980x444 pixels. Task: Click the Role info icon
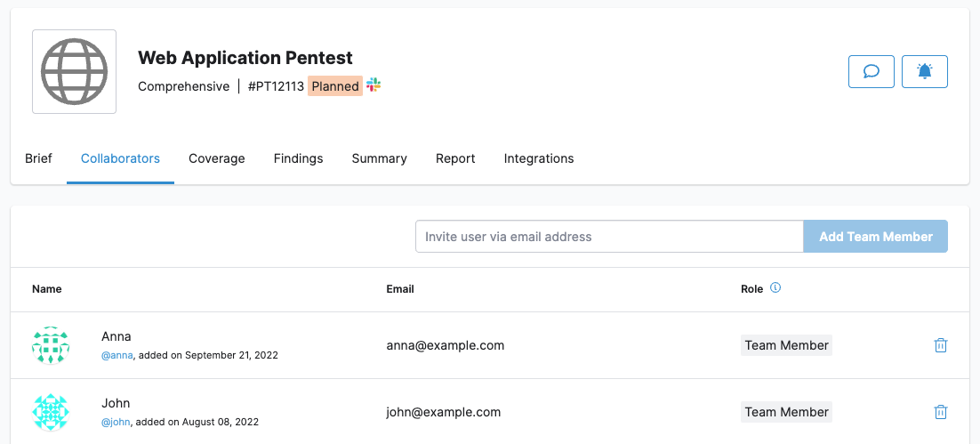775,288
